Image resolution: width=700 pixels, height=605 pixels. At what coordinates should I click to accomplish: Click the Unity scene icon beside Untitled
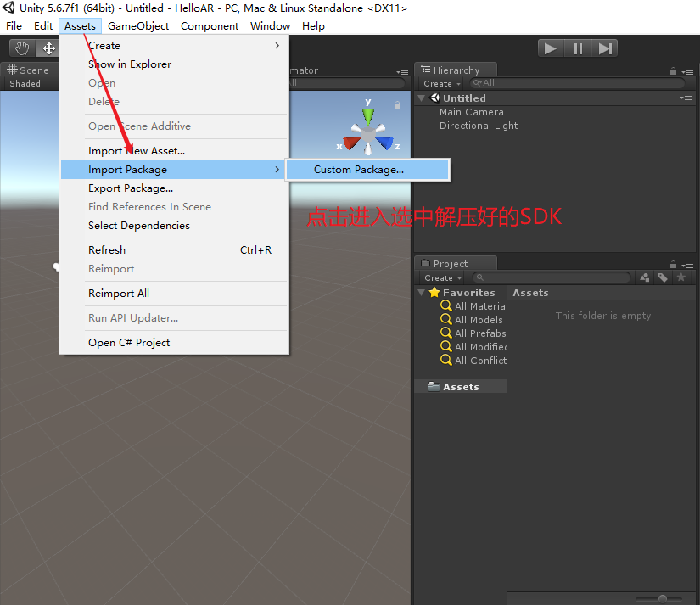pos(434,98)
